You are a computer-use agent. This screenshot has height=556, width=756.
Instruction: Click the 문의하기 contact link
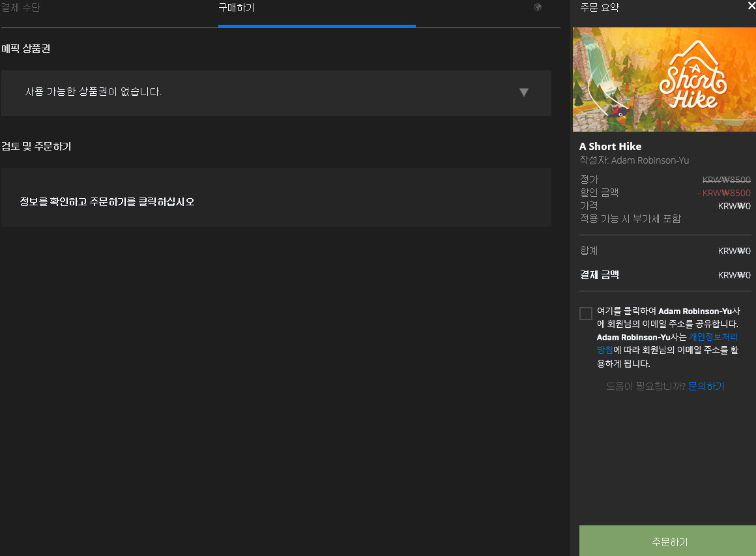click(x=706, y=387)
